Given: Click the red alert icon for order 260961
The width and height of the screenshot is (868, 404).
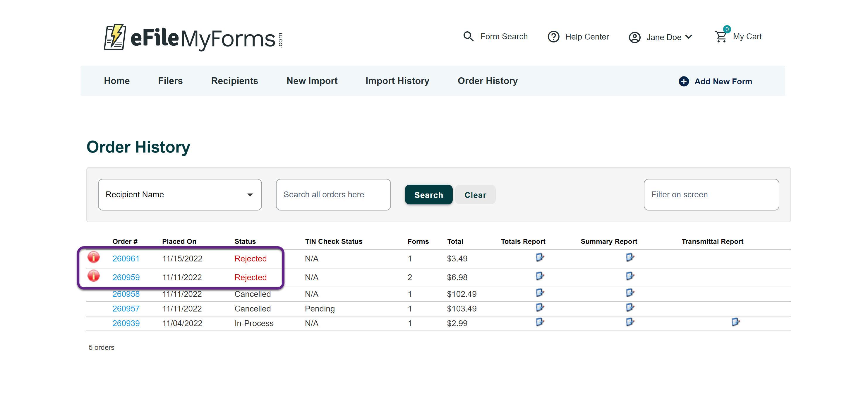Looking at the screenshot, I should 93,257.
